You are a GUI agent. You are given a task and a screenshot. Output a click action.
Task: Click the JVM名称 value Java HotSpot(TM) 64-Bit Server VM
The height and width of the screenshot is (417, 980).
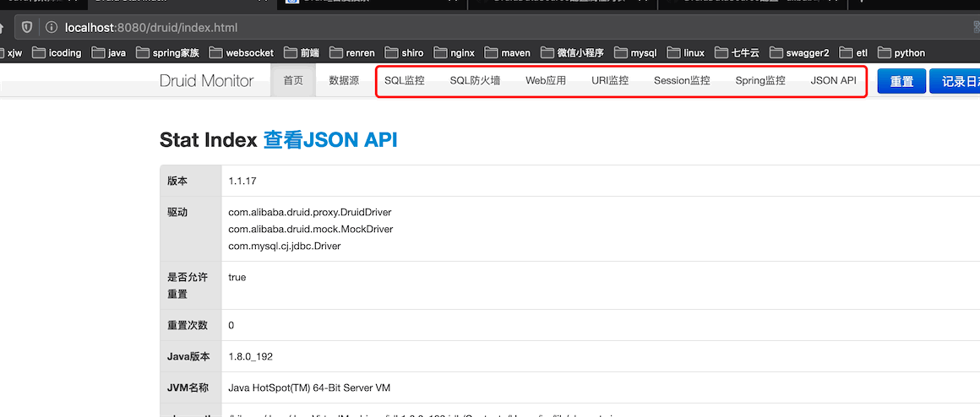[x=309, y=387]
